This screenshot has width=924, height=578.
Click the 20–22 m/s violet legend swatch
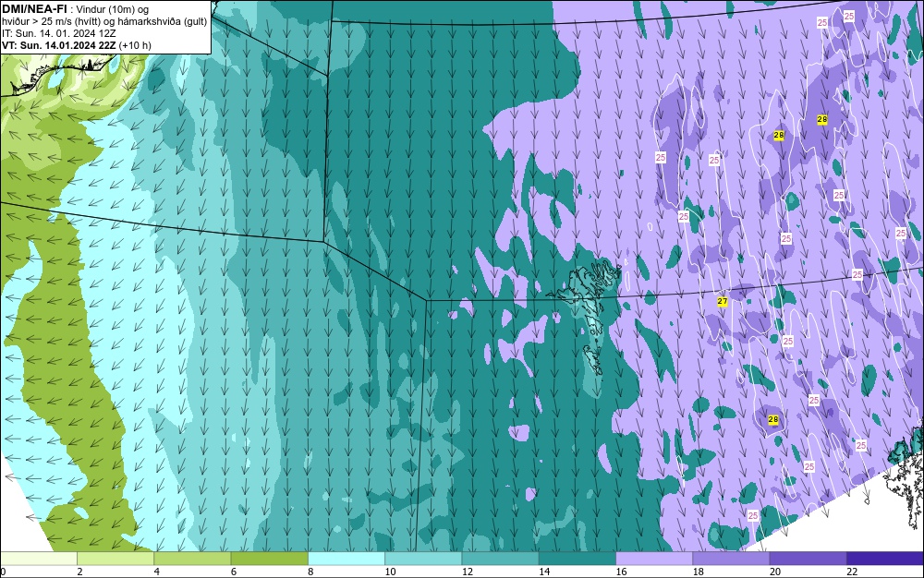point(808,559)
